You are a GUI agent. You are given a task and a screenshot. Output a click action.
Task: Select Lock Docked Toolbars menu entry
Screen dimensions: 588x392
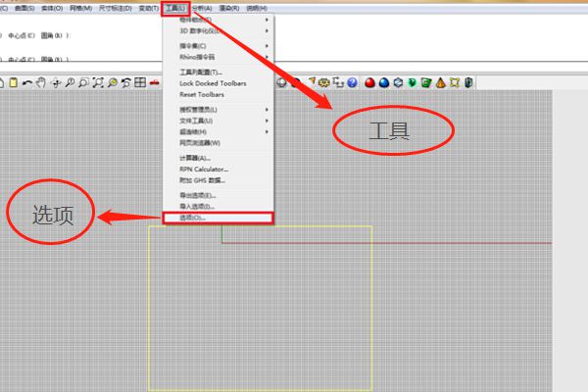pyautogui.click(x=218, y=83)
